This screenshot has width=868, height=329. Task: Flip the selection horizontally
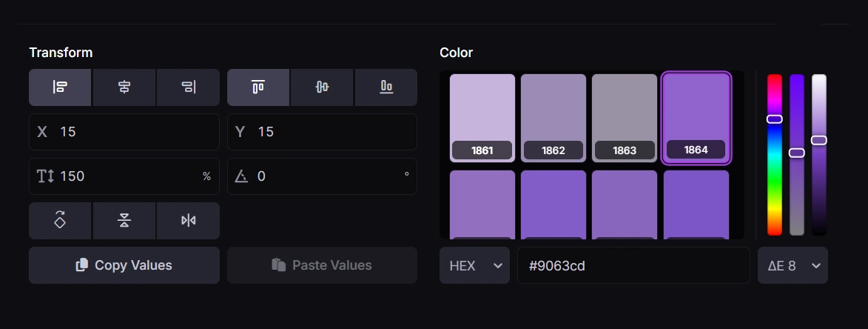coord(188,220)
